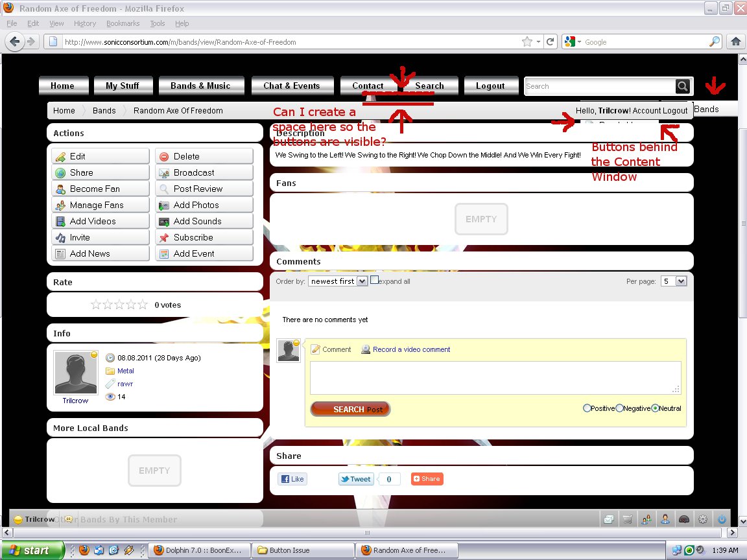Open the Order by newest first dropdown
Image resolution: width=747 pixels, height=560 pixels.
tap(338, 281)
